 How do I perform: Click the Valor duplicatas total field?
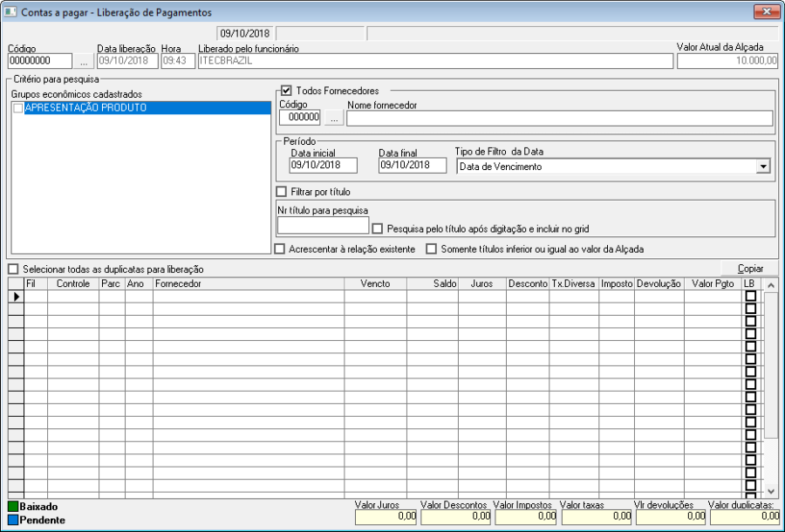pos(745,516)
